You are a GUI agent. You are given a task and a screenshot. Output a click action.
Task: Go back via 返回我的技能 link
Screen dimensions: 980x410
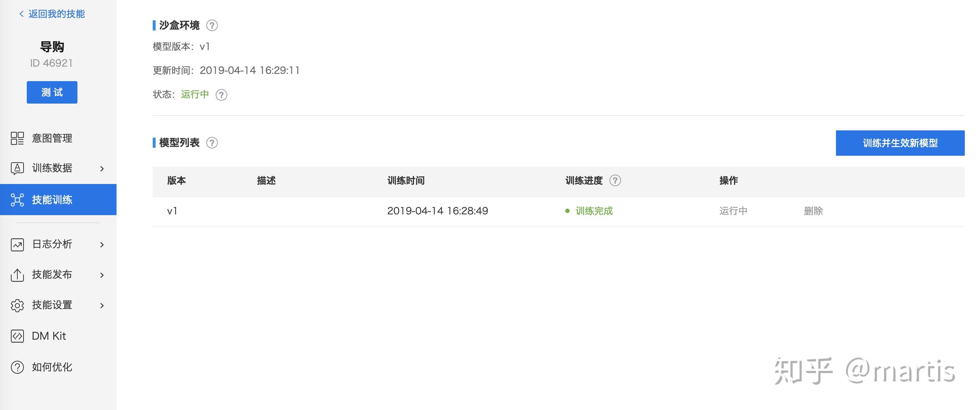pyautogui.click(x=52, y=14)
